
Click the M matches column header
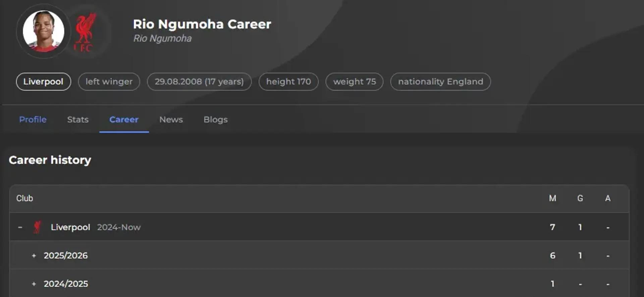pos(552,198)
